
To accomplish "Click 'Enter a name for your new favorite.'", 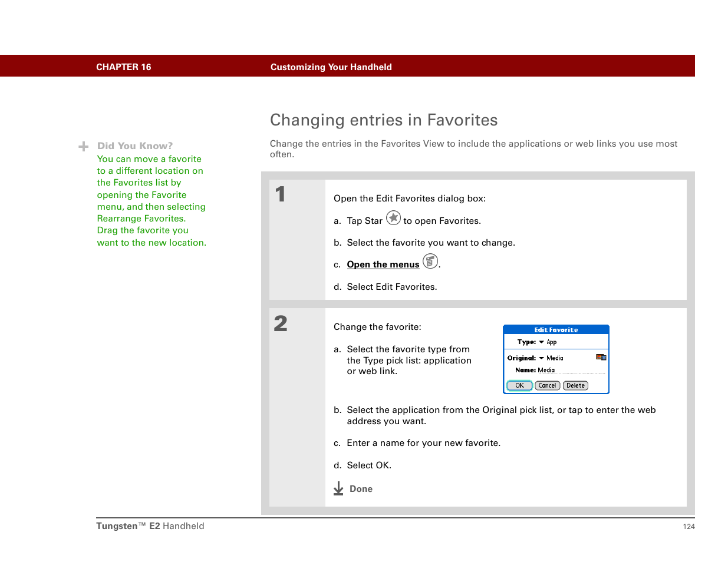I will pyautogui.click(x=424, y=443).
